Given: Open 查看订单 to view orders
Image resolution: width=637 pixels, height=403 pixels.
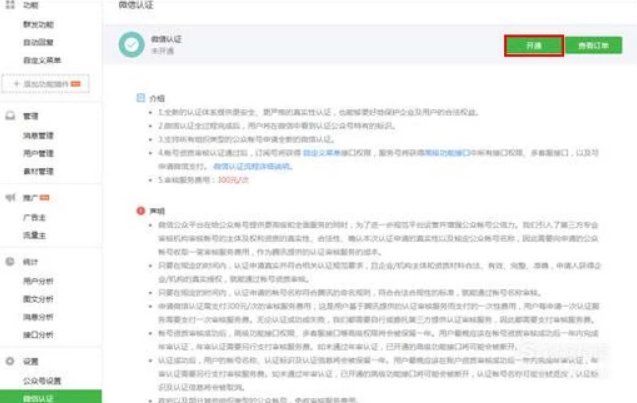Looking at the screenshot, I should click(x=593, y=45).
